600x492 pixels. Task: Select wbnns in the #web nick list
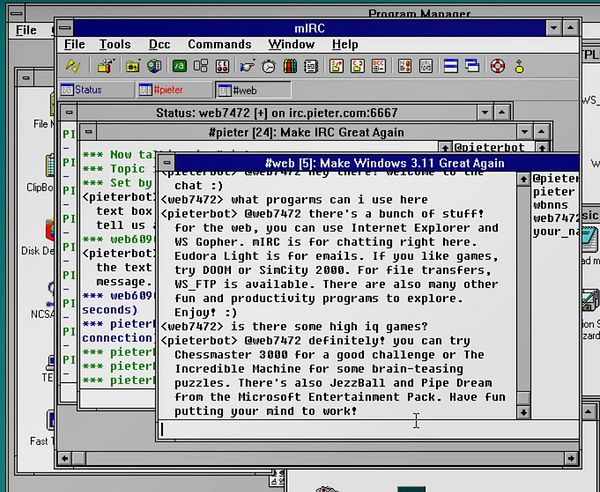550,205
